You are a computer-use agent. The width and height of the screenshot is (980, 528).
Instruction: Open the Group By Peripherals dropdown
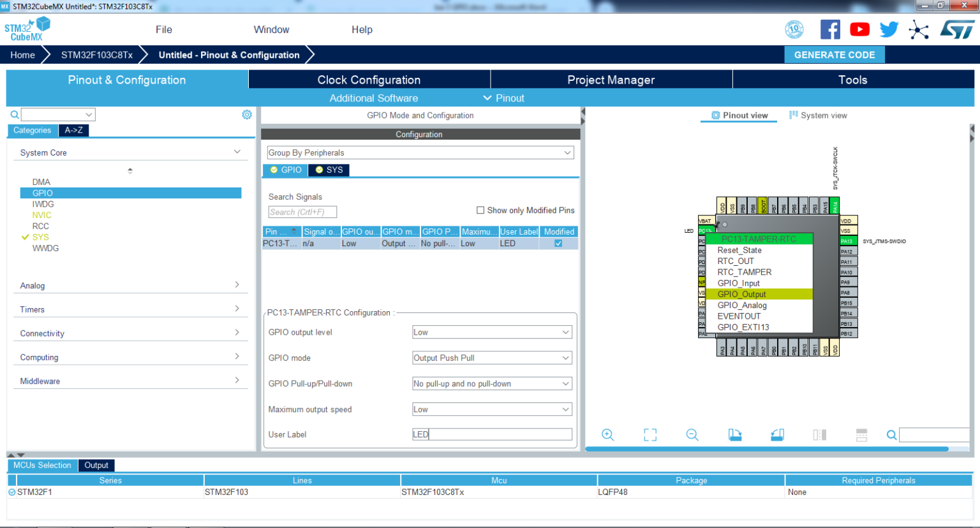click(420, 153)
